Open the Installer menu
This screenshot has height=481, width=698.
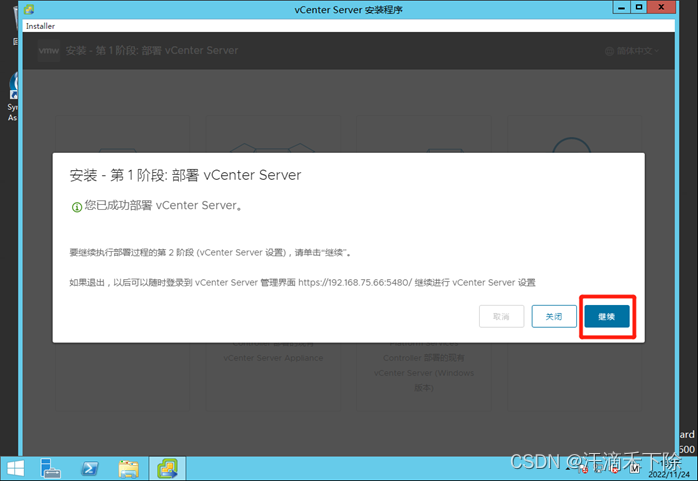coord(40,26)
